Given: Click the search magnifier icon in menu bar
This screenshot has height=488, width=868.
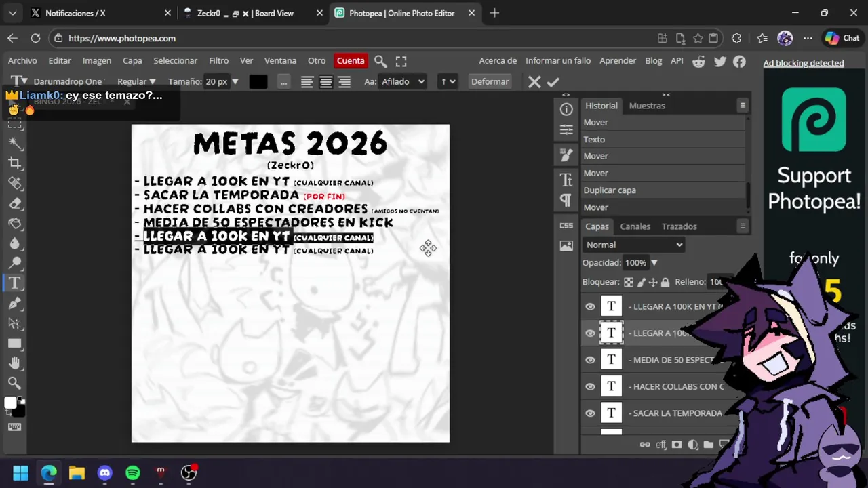Looking at the screenshot, I should click(x=380, y=61).
